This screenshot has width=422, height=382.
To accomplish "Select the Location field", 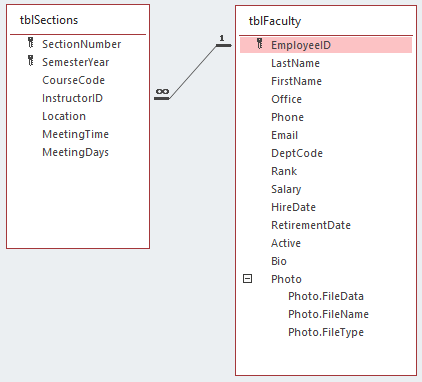I will pos(64,116).
